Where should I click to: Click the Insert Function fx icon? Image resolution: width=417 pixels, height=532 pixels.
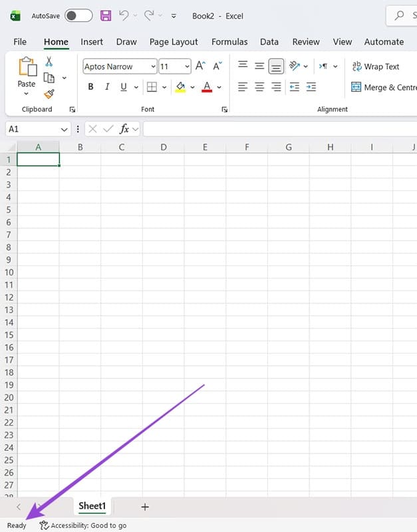124,129
